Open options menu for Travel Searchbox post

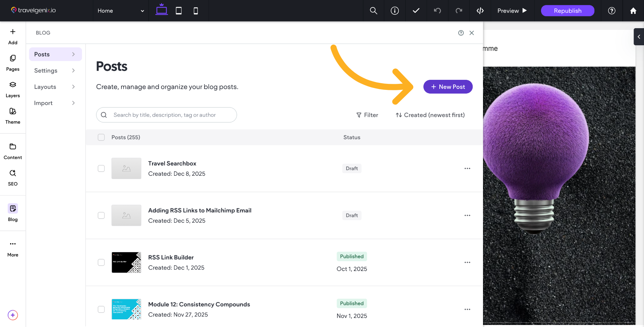pos(467,168)
